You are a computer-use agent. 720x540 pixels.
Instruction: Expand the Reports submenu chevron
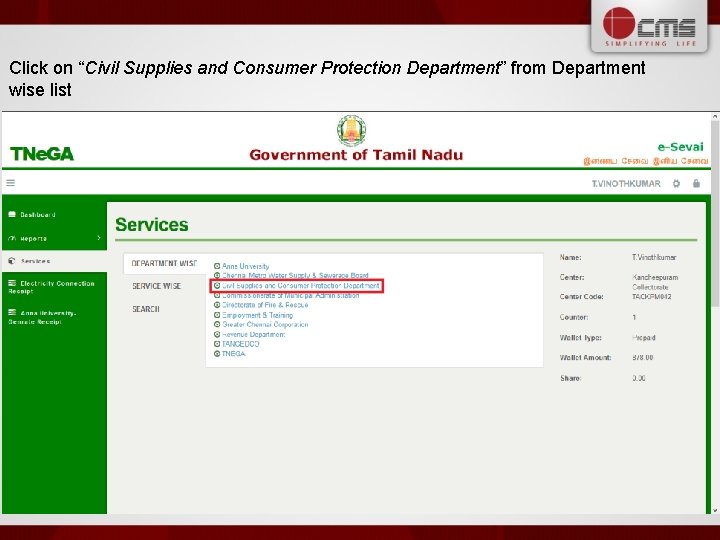coord(99,238)
